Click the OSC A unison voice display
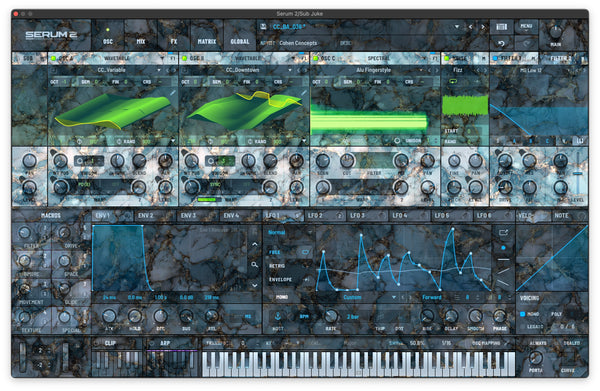600x391 pixels. pyautogui.click(x=89, y=161)
